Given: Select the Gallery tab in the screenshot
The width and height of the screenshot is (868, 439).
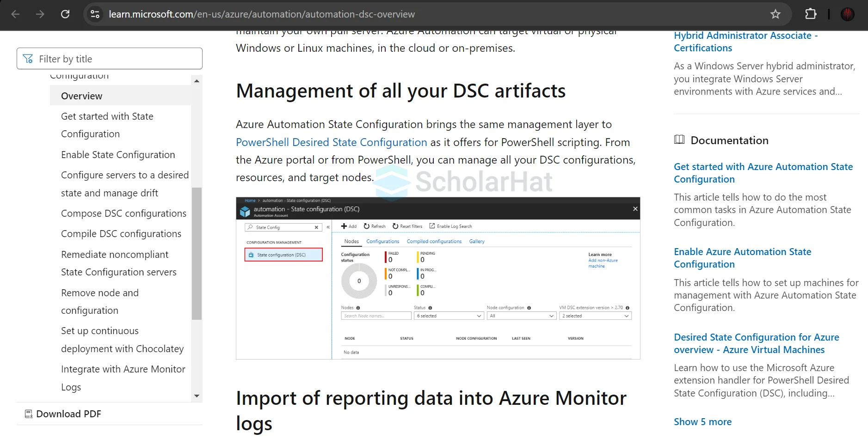Looking at the screenshot, I should [477, 241].
